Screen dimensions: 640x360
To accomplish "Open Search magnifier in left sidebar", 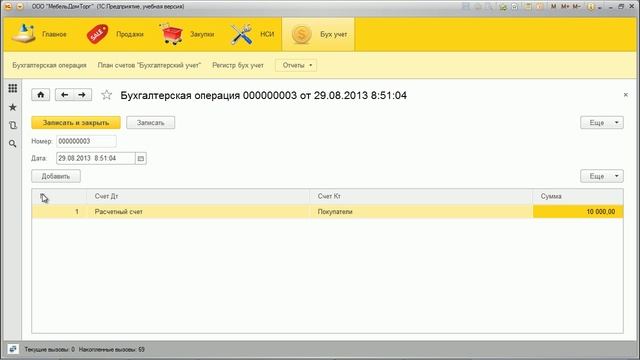I will coord(13,144).
